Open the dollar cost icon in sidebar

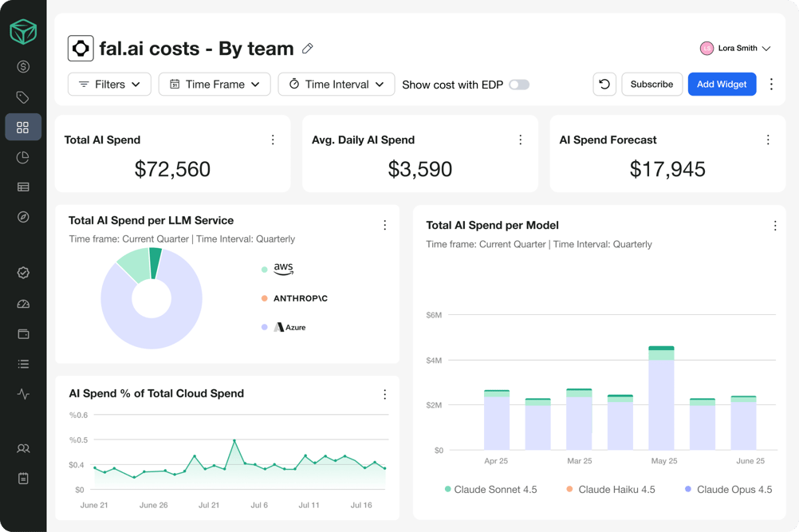pyautogui.click(x=23, y=66)
